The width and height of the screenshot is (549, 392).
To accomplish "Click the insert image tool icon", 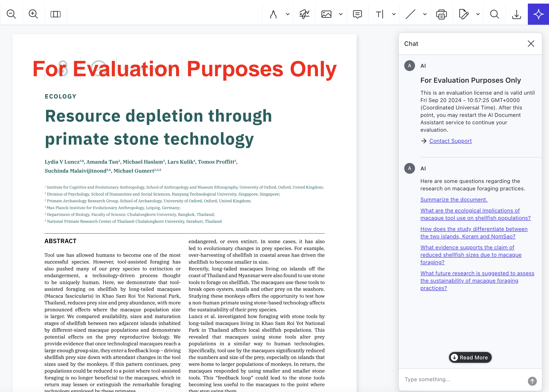I will [326, 14].
